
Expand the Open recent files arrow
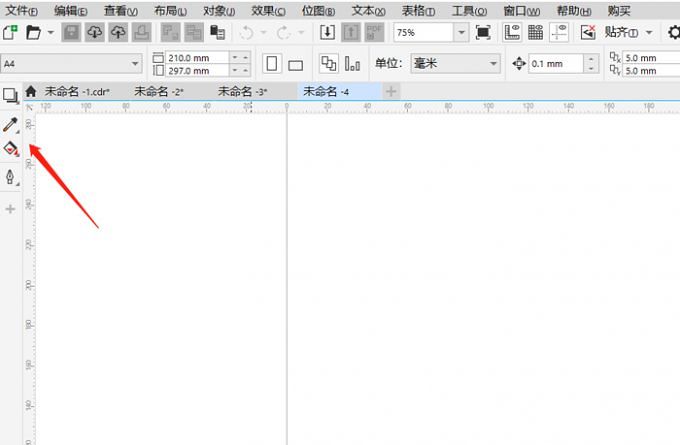[51, 33]
